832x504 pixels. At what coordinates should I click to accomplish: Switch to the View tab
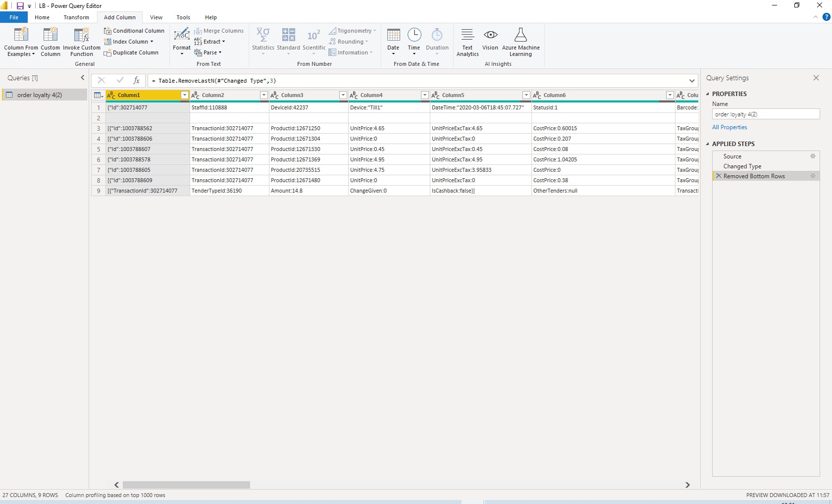click(x=156, y=17)
